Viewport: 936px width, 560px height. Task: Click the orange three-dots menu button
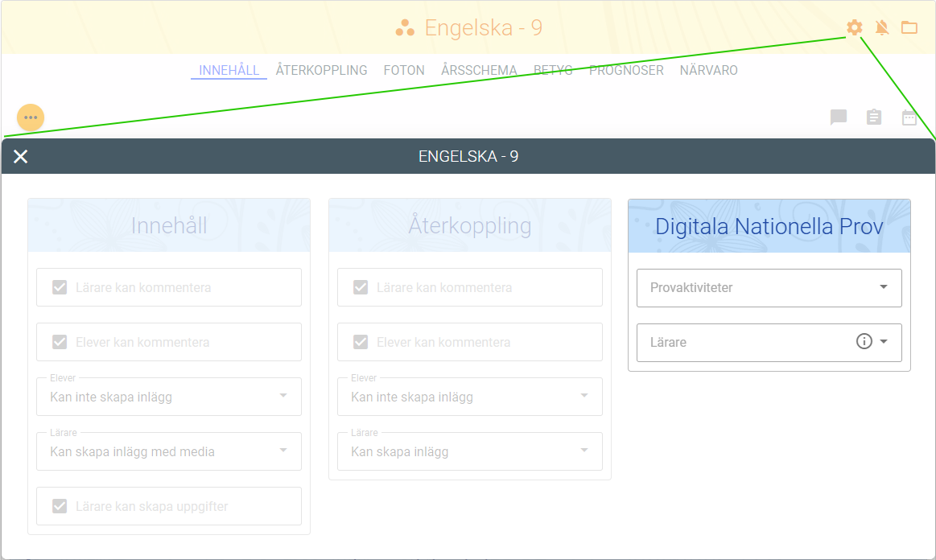click(31, 117)
